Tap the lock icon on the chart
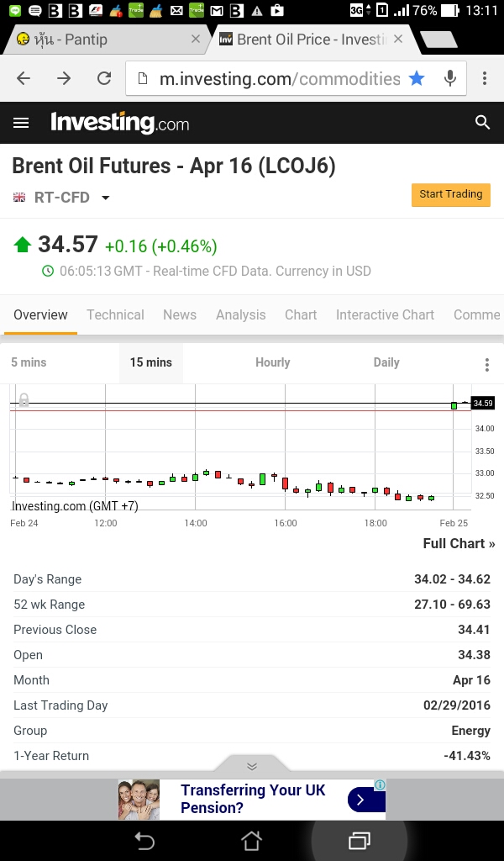The image size is (504, 861). 24,399
